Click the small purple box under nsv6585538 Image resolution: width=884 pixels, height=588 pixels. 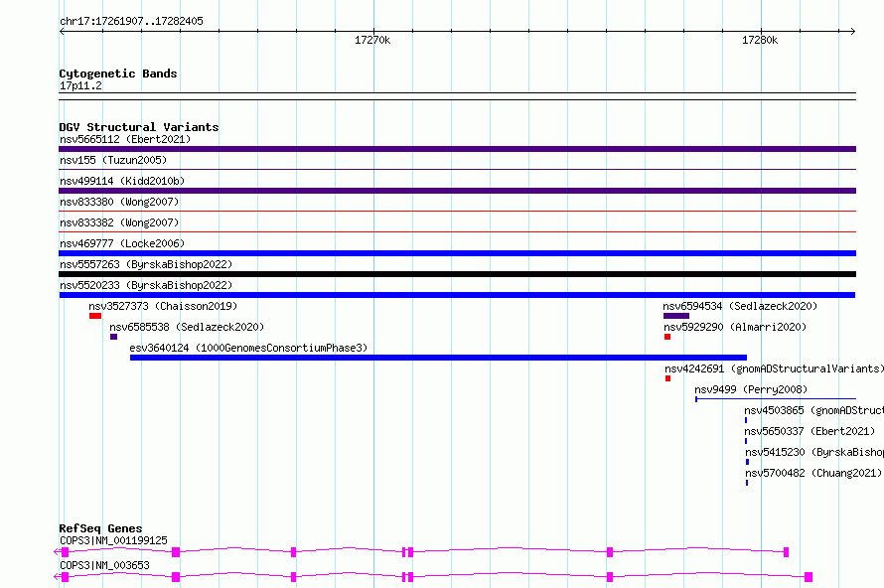114,337
